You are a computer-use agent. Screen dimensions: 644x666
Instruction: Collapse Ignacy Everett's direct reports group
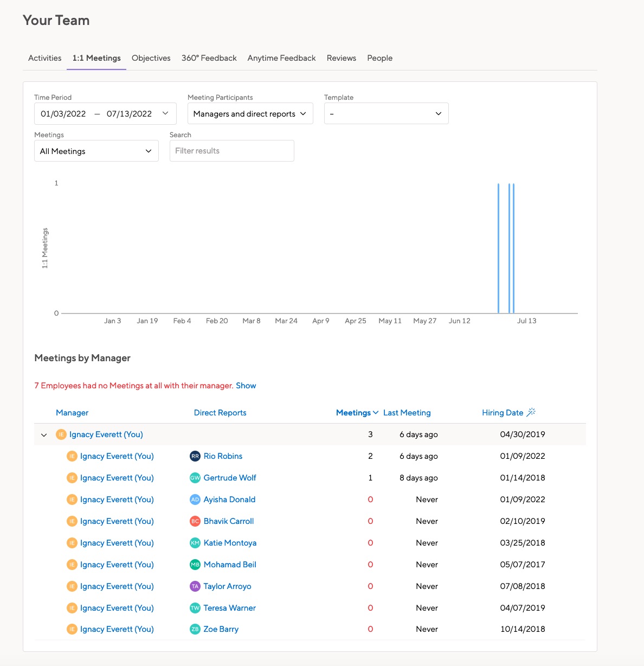[43, 434]
